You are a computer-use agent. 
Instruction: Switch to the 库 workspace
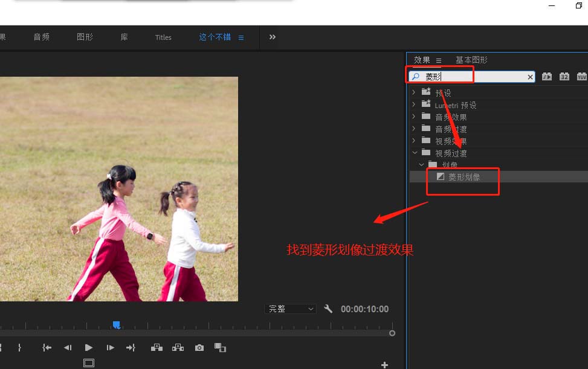(124, 37)
